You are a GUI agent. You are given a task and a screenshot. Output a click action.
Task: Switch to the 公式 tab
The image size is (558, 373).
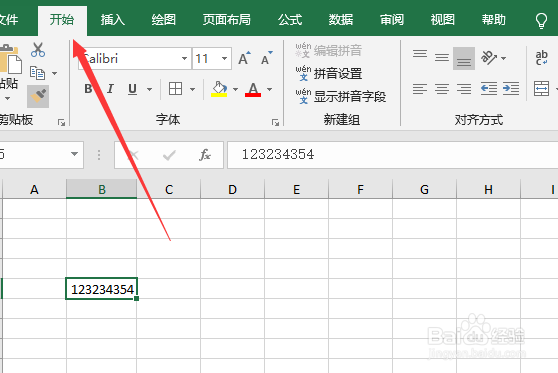pyautogui.click(x=290, y=19)
